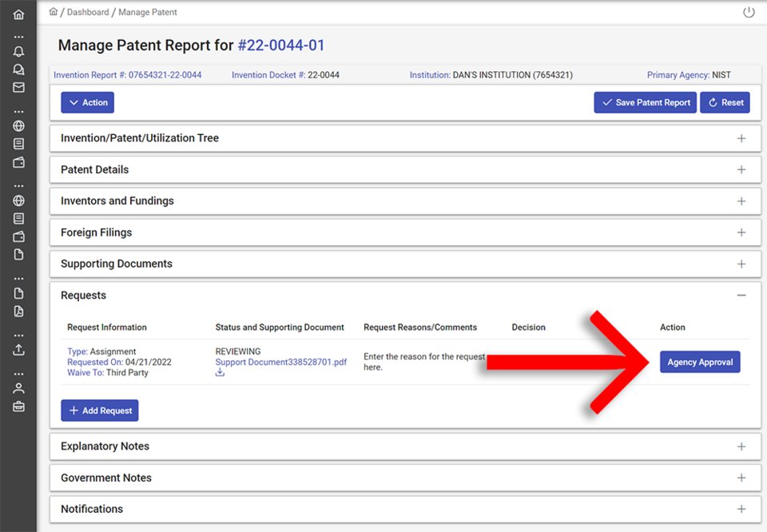Download the Support Document using the download icon
Screen dimensions: 767x532
point(219,371)
